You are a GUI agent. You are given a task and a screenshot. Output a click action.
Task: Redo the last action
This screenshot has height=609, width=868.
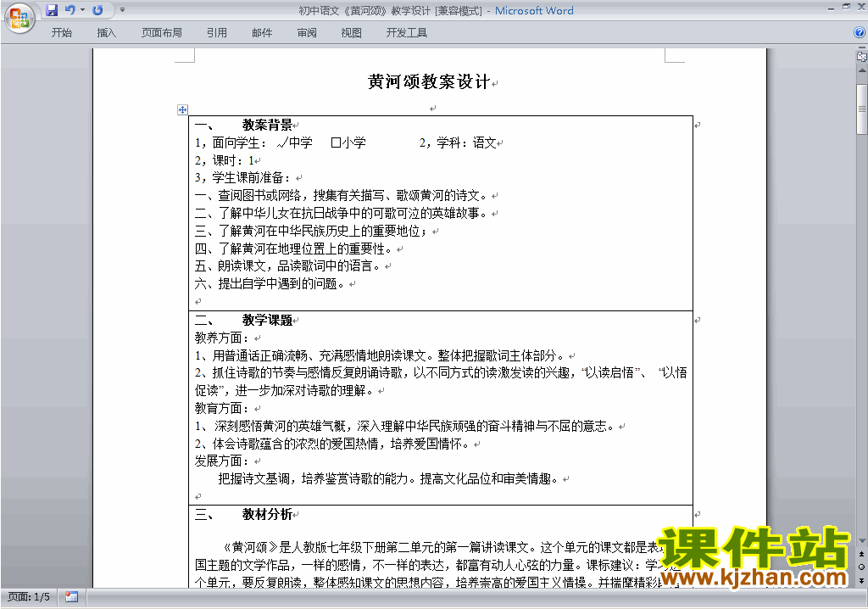click(x=98, y=10)
